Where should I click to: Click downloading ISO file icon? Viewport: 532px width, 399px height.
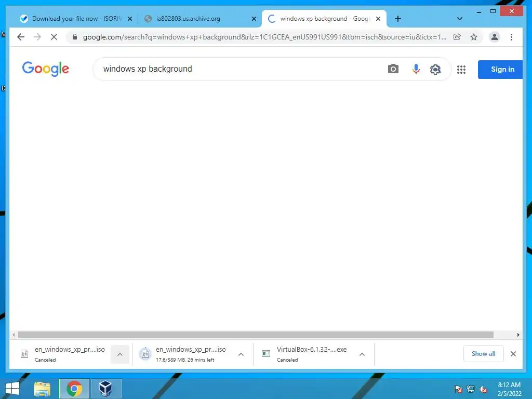[145, 354]
